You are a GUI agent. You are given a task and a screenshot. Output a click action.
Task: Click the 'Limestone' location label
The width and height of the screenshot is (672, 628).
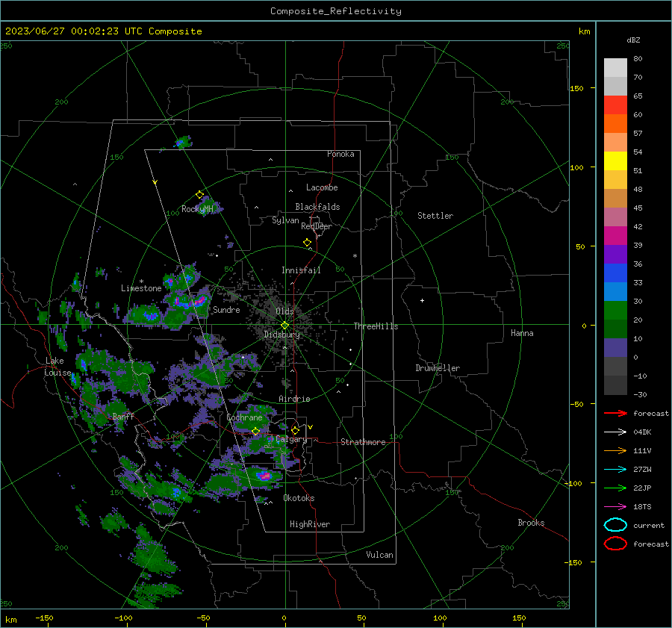141,288
